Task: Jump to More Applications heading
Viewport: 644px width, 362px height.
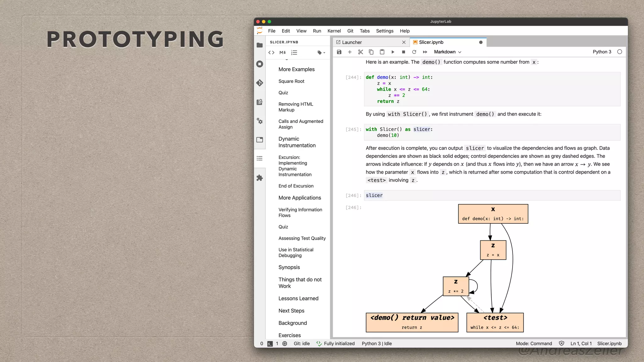Action: click(300, 198)
